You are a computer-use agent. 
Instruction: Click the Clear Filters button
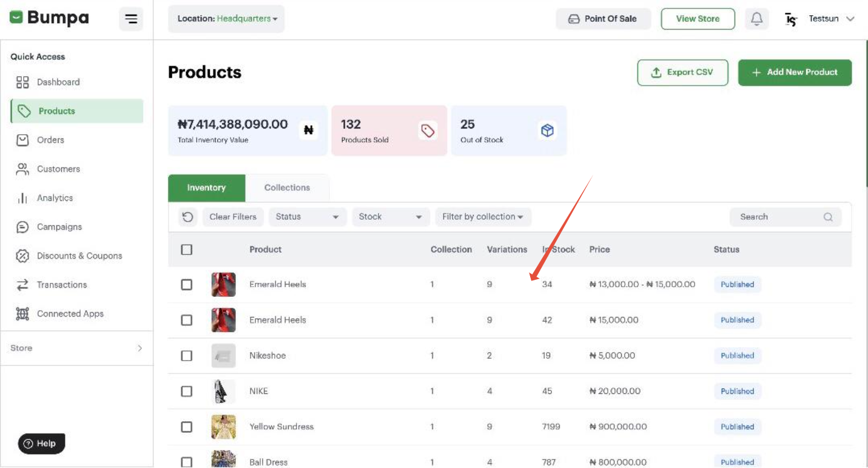(233, 217)
